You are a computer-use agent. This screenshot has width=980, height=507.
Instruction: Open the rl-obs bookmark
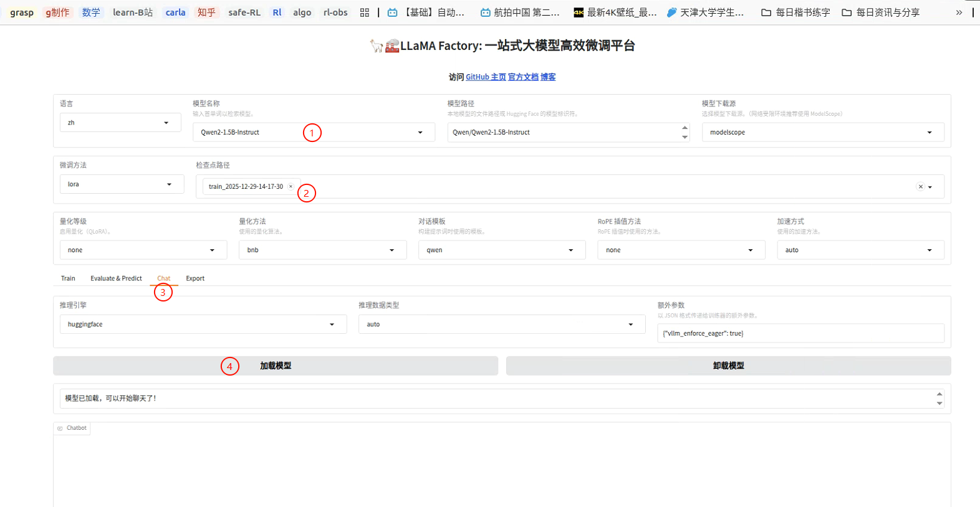pyautogui.click(x=335, y=12)
